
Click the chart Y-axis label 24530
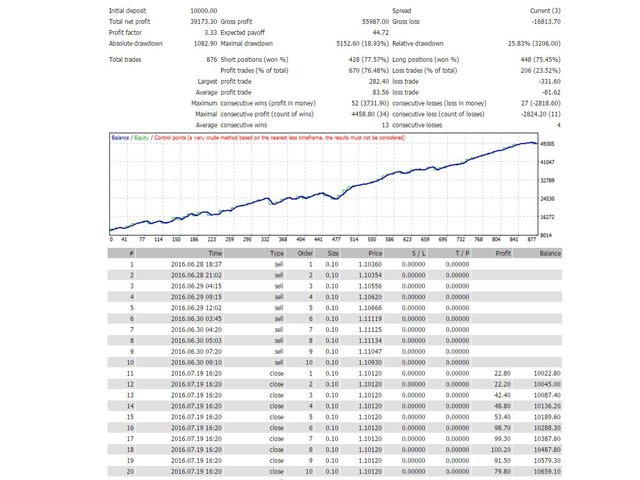(x=547, y=199)
